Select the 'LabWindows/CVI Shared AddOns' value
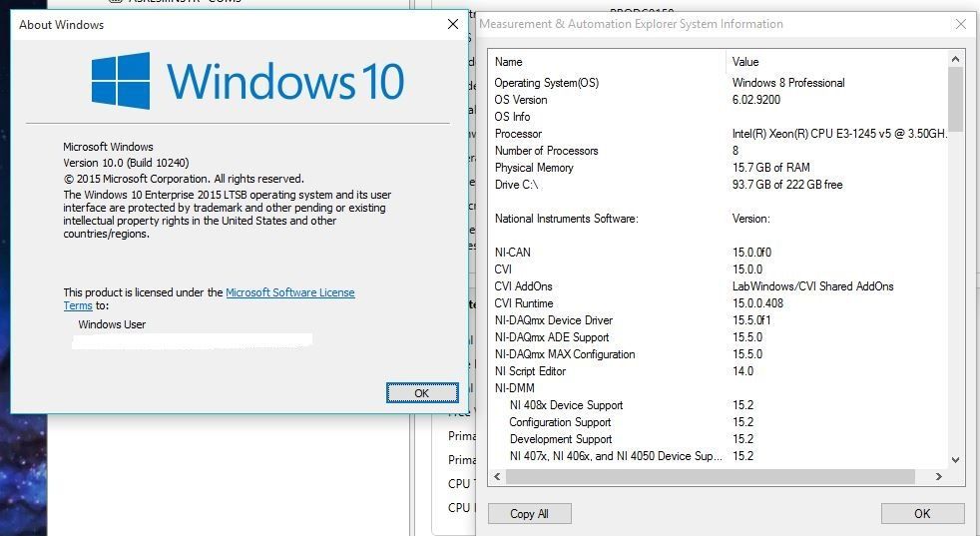 (x=813, y=285)
